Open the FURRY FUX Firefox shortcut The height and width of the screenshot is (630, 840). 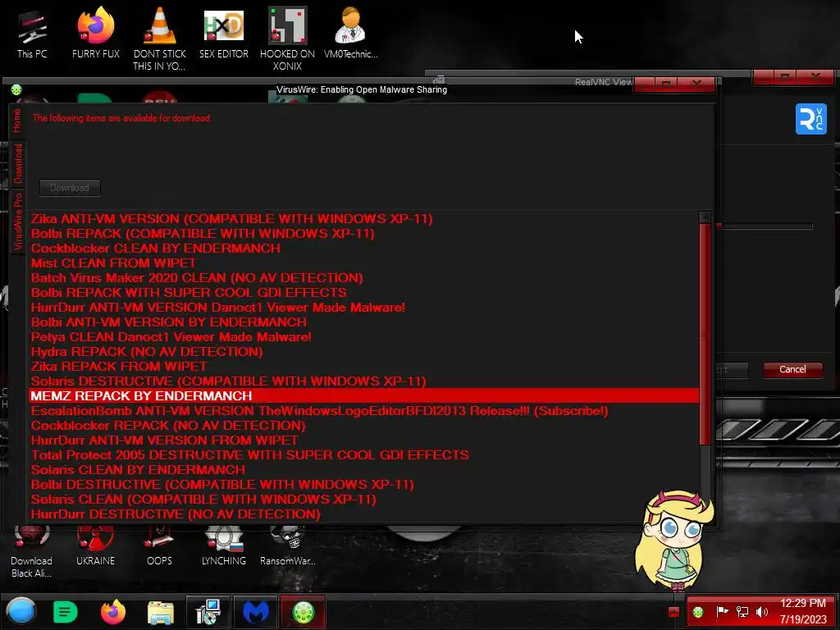click(x=95, y=34)
